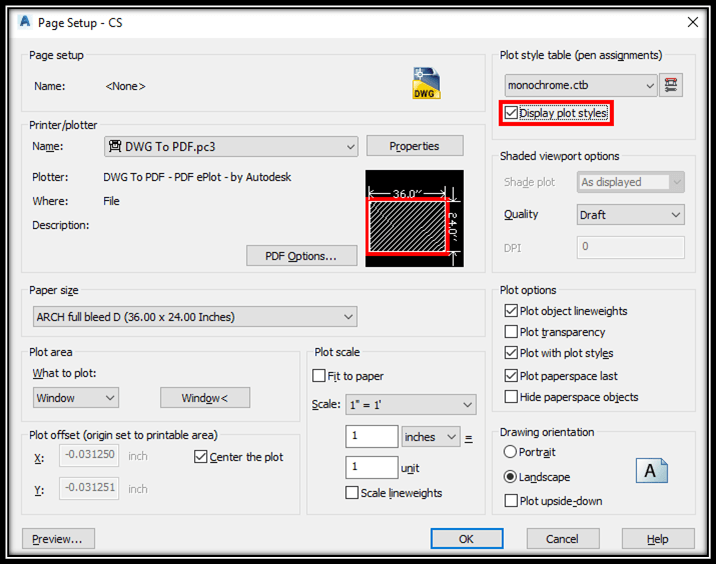This screenshot has width=716, height=564.
Task: Click the X plot offset field
Action: tap(89, 455)
